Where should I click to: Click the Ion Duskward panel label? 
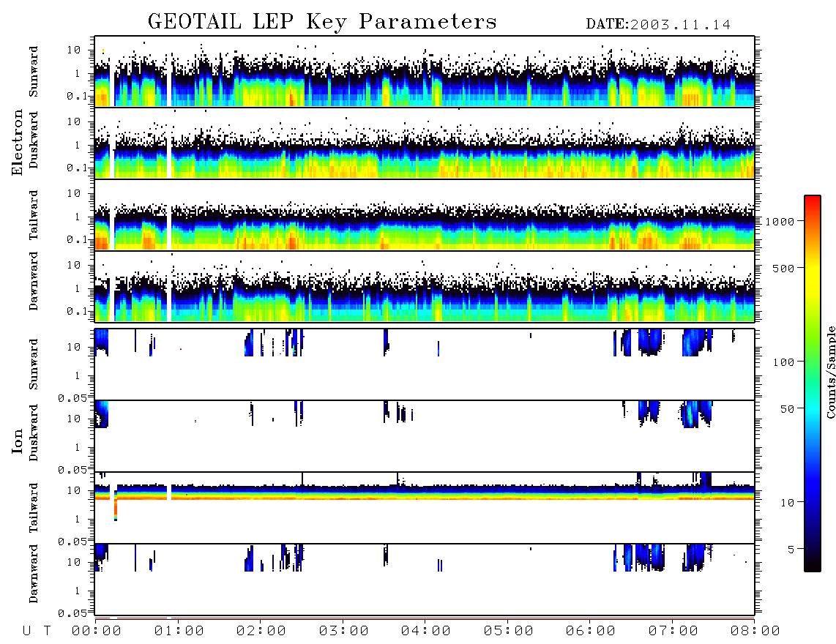click(34, 433)
